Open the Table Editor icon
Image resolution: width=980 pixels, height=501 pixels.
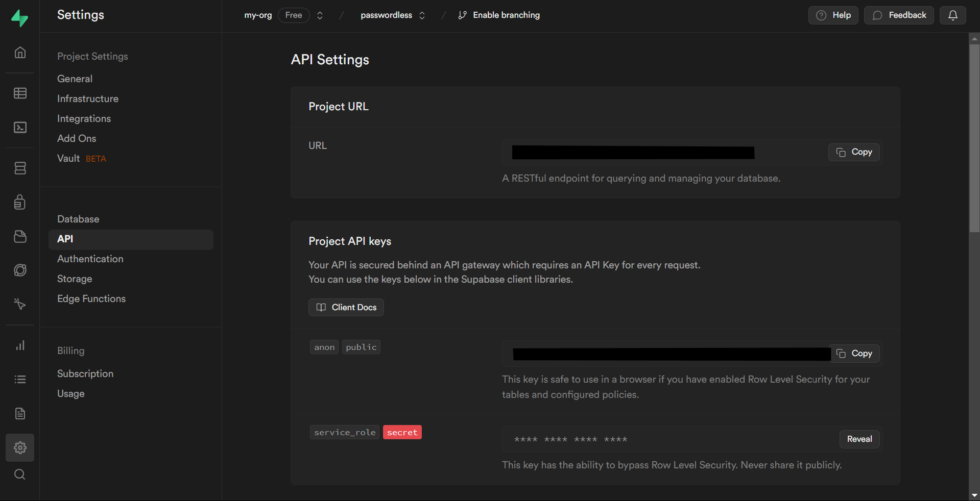[20, 93]
